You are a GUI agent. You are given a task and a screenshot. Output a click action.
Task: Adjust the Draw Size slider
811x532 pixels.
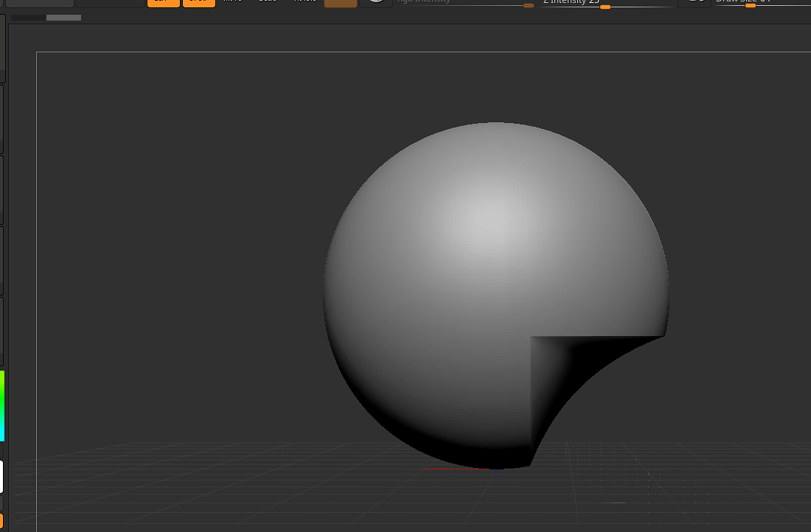coord(762,3)
